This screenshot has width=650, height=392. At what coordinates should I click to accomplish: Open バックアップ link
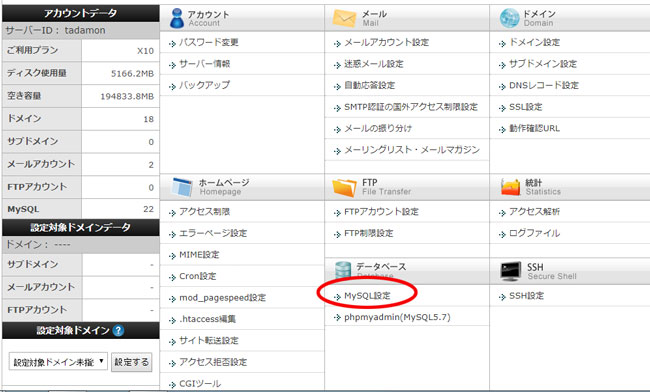pos(204,85)
